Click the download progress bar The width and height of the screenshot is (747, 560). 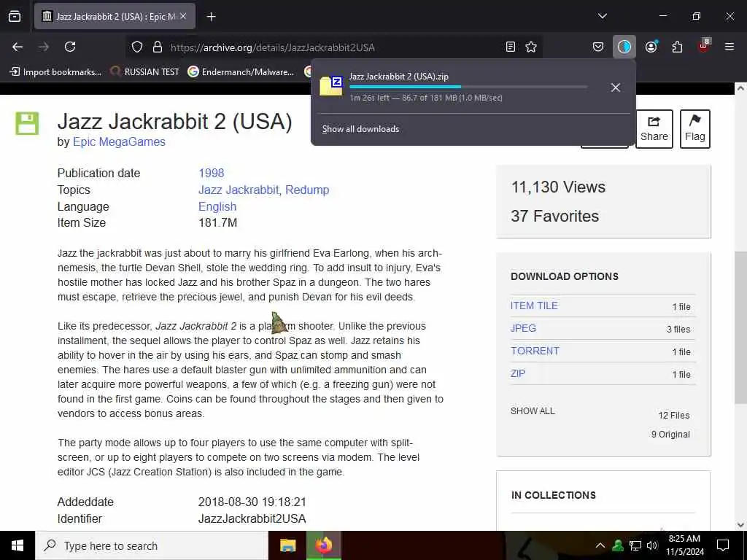[468, 87]
